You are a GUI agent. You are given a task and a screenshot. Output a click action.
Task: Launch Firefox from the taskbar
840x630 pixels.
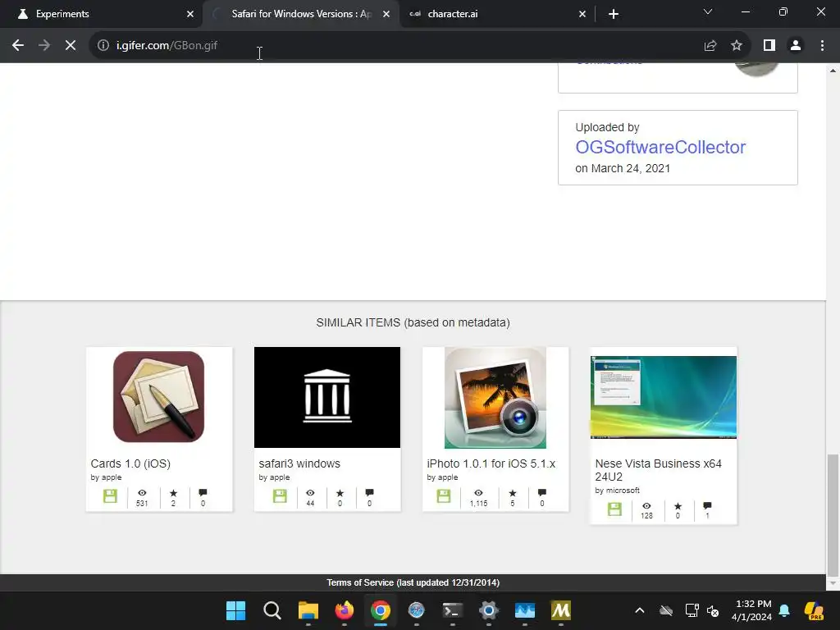pos(345,610)
